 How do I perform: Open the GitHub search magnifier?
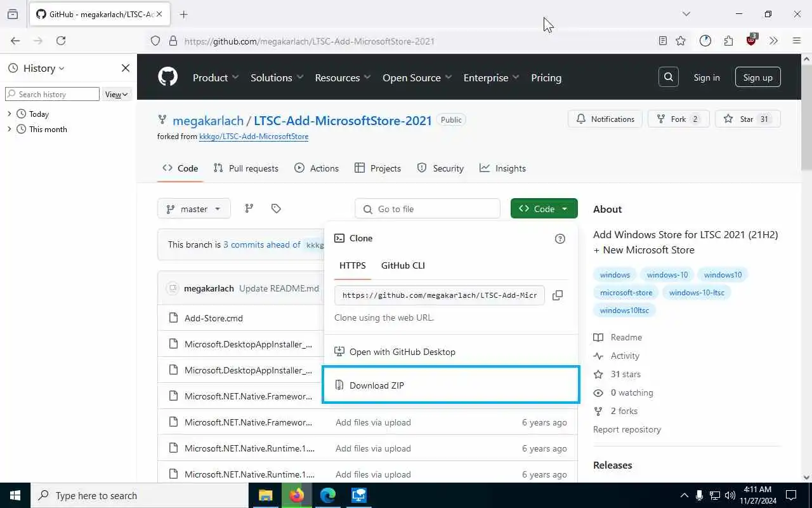pos(669,77)
